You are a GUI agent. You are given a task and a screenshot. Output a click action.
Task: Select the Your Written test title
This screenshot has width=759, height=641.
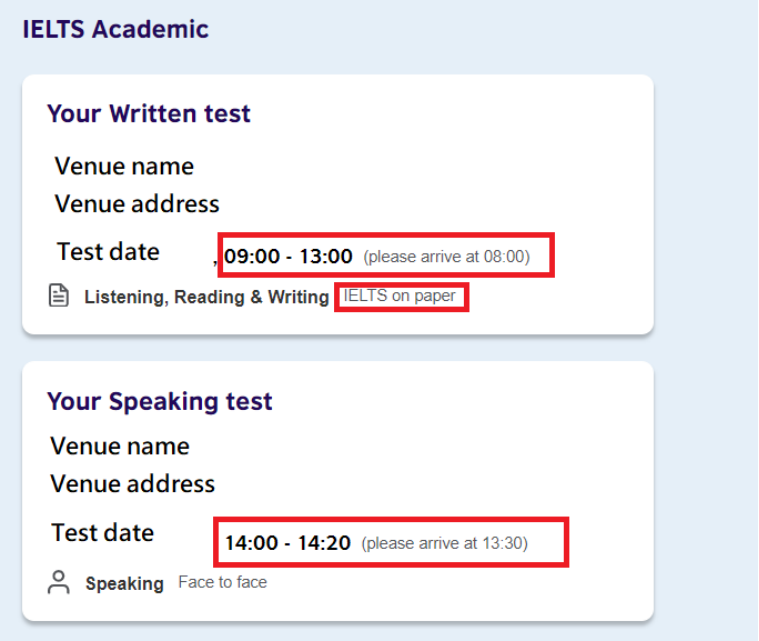click(x=149, y=114)
